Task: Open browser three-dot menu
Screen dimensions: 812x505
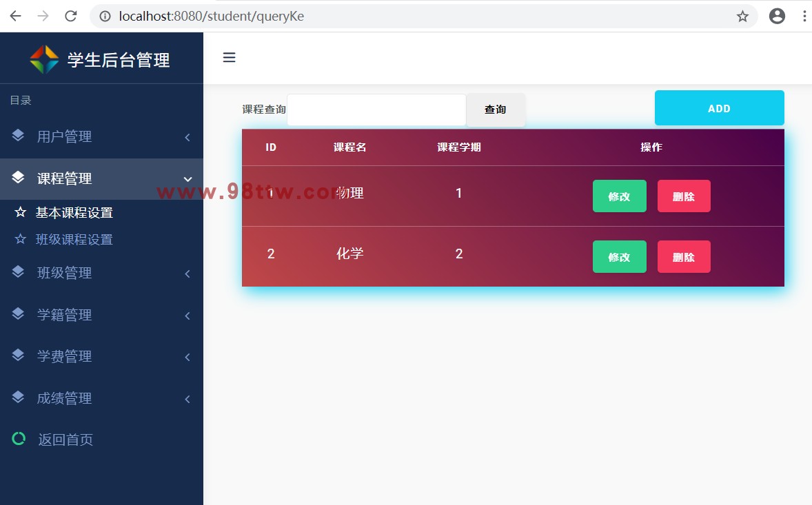Action: [804, 16]
